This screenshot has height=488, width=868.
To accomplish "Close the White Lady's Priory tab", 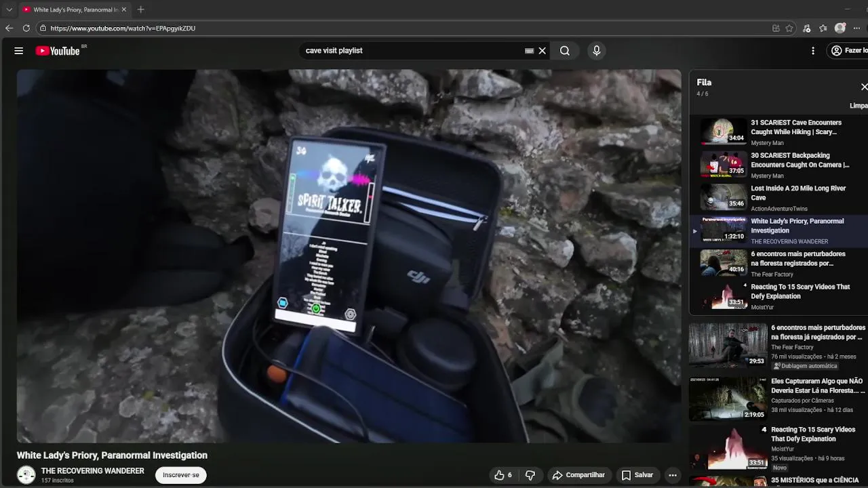I will (x=124, y=9).
